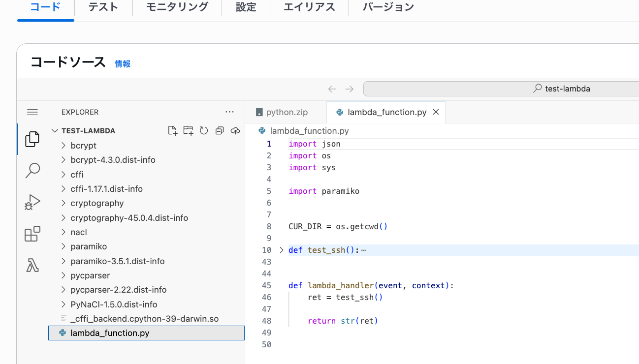
Task: Expand the pycparser-2.22.dist-info folder
Action: point(63,290)
